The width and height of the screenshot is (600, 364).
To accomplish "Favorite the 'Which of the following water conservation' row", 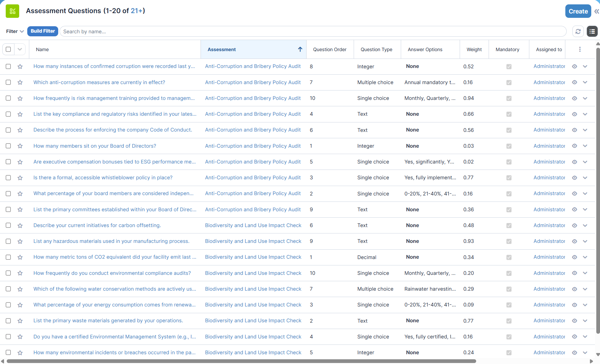I will [20, 289].
